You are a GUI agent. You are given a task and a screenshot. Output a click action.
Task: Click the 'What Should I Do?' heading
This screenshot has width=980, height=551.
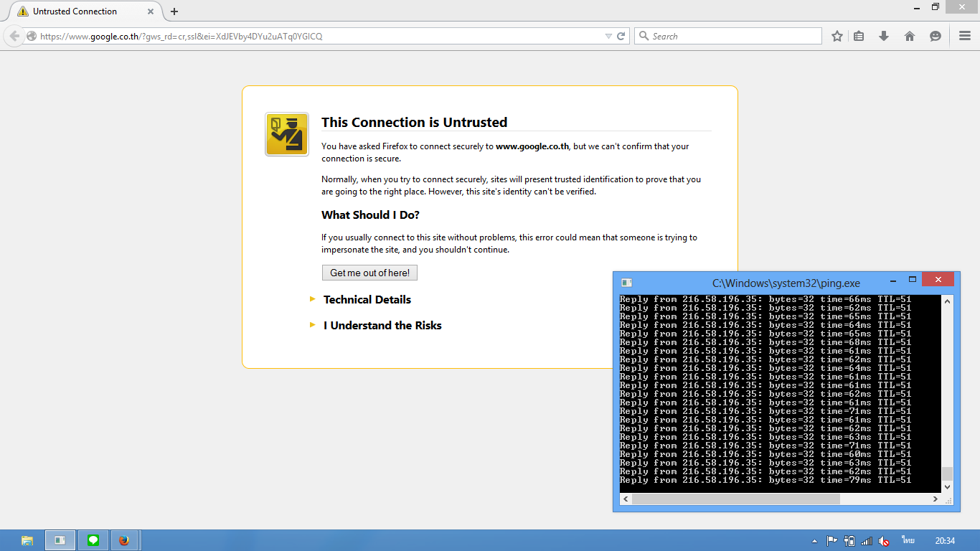pyautogui.click(x=370, y=215)
